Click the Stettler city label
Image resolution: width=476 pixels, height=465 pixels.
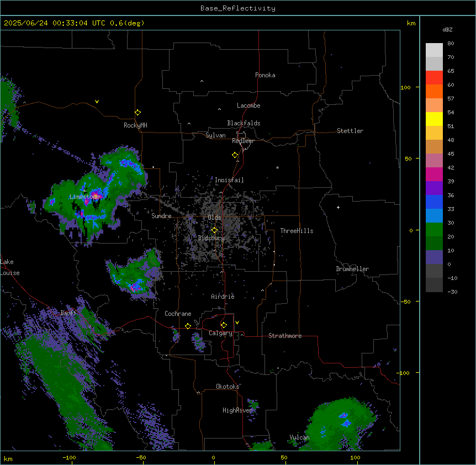click(x=350, y=131)
